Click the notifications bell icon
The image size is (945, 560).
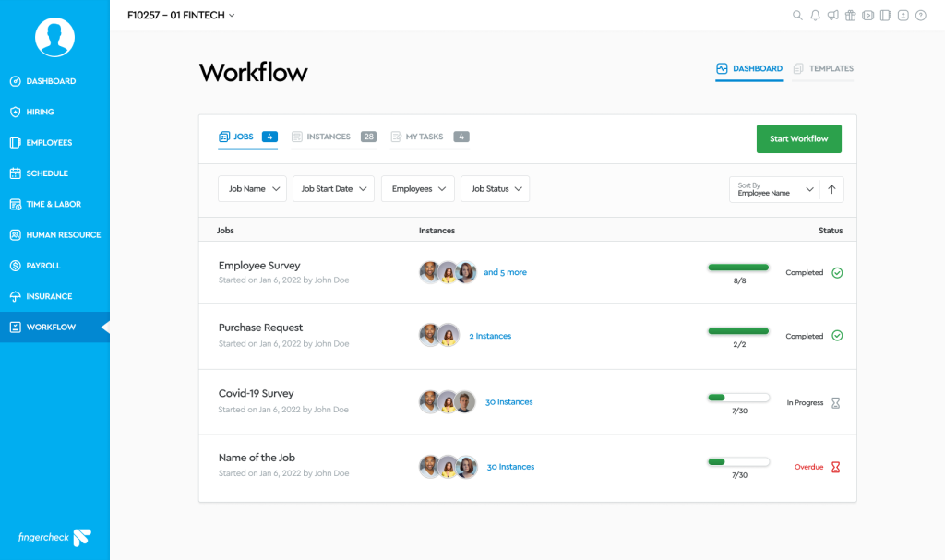816,15
